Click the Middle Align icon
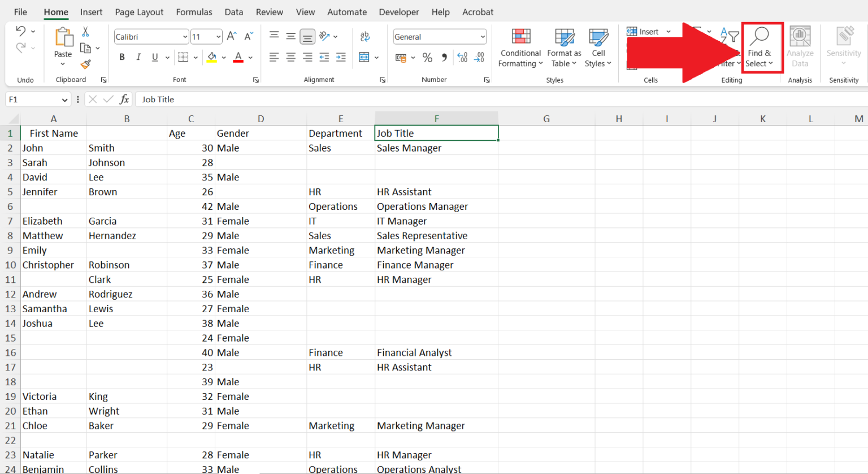Viewport: 868px width, 474px height. (x=290, y=36)
